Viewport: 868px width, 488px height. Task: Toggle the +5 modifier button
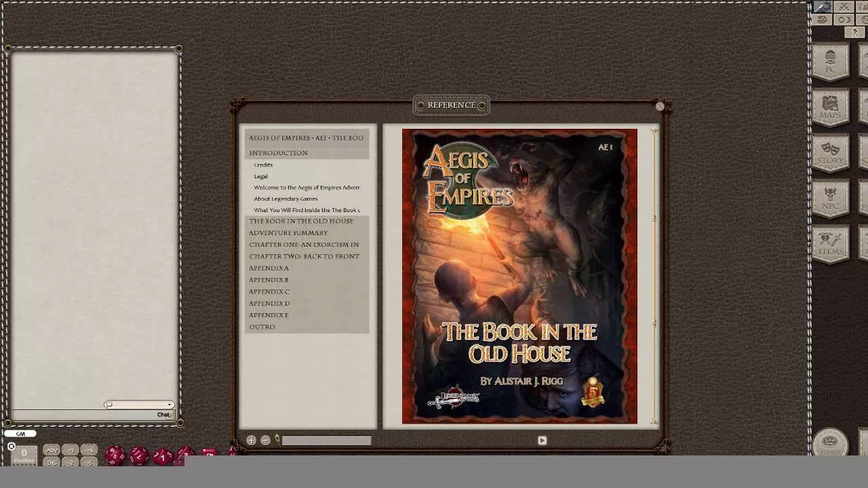[x=90, y=450]
